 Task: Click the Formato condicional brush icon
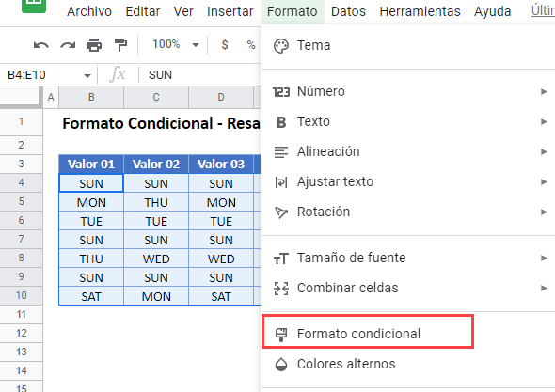click(281, 335)
